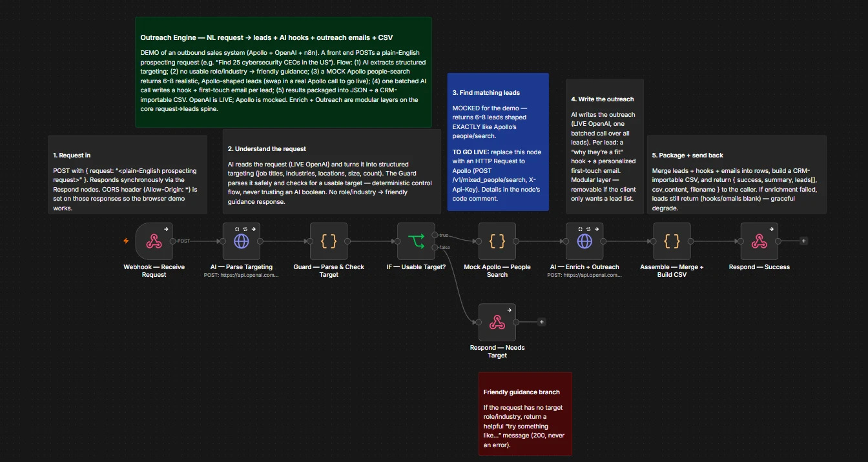Select the blue '3. Find matching leads' note
The image size is (868, 462).
(x=498, y=142)
